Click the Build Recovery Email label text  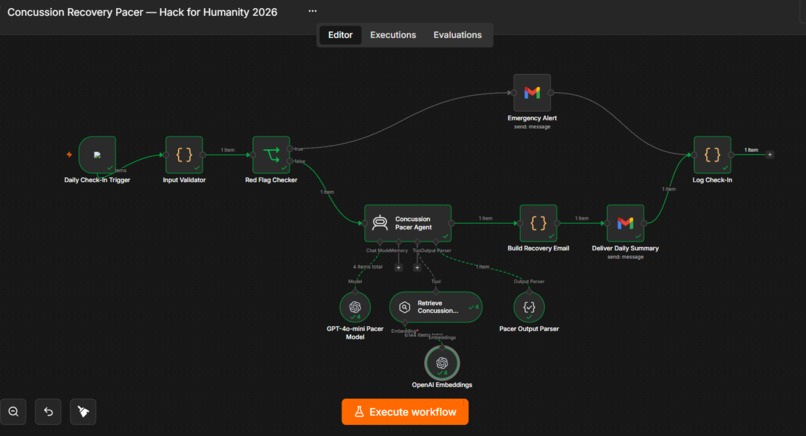click(x=538, y=248)
